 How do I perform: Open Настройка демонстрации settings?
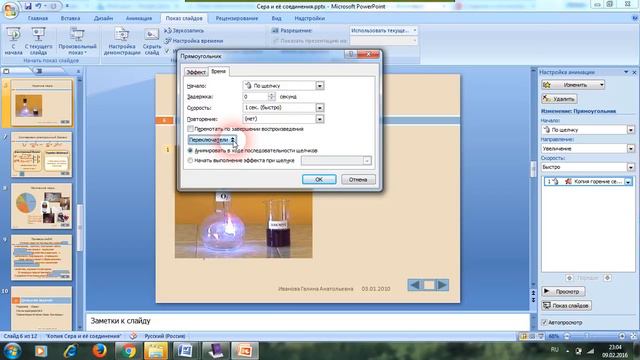pos(122,41)
